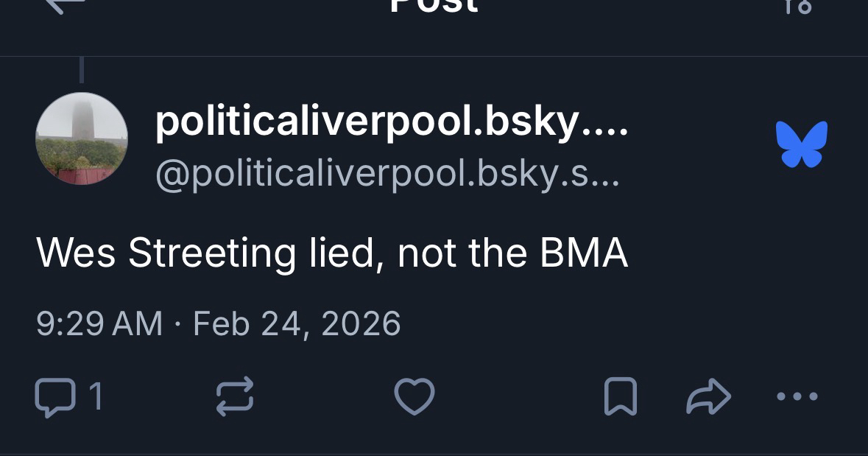868x456 pixels.
Task: Go back using the top-left arrow
Action: [x=65, y=6]
